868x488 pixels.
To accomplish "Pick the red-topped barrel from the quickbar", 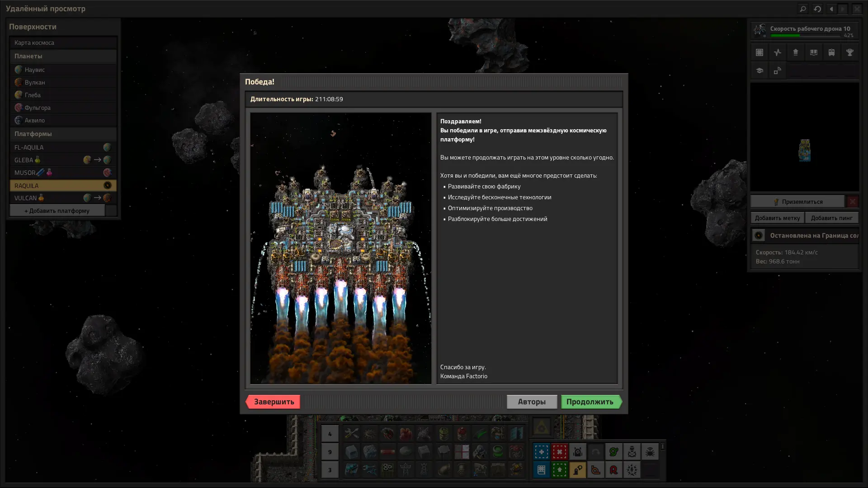I will pyautogui.click(x=462, y=433).
